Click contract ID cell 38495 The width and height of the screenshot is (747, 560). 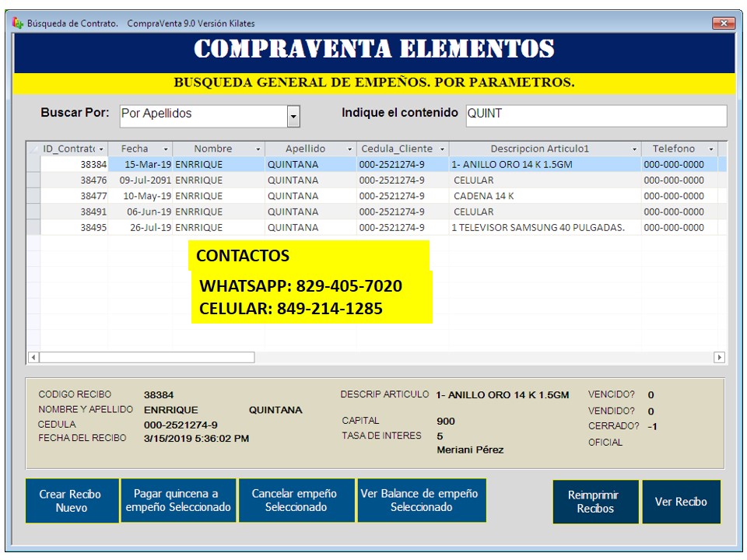pos(75,227)
